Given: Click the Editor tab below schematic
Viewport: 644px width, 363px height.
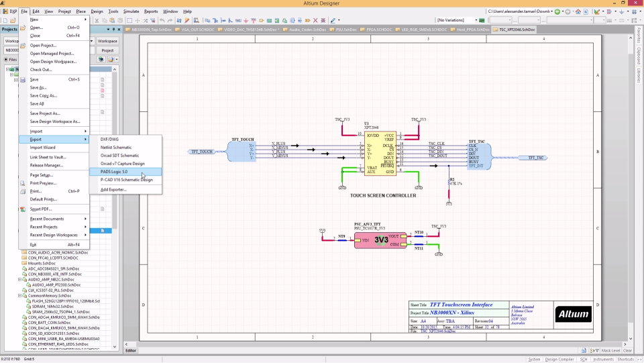Looking at the screenshot, I should pos(131,351).
